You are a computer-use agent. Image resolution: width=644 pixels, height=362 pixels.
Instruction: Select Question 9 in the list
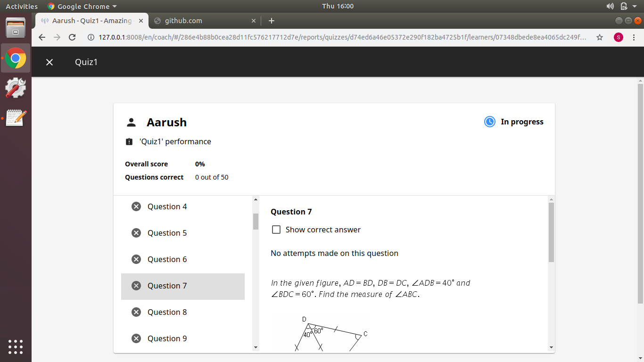(183, 338)
